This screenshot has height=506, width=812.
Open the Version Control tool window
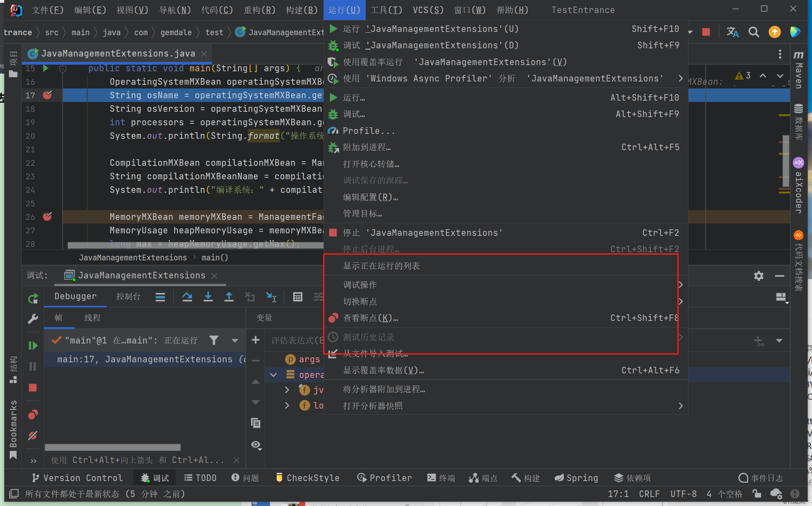(x=78, y=478)
